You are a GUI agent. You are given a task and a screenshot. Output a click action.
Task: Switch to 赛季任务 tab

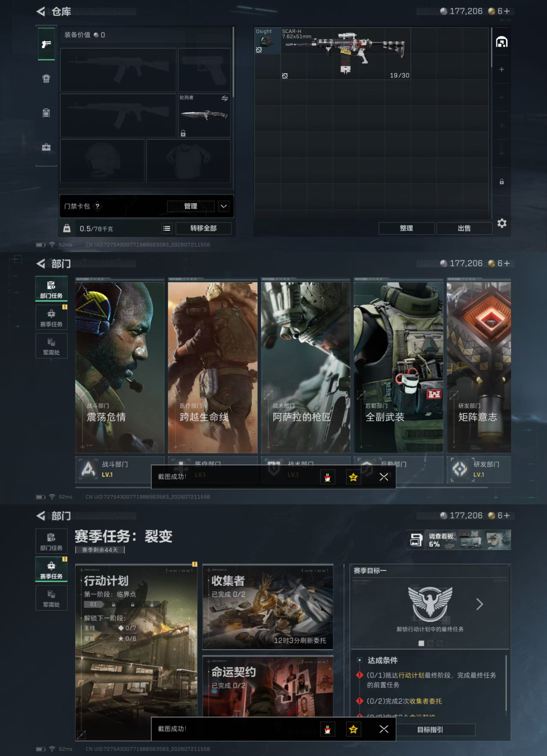click(x=51, y=318)
